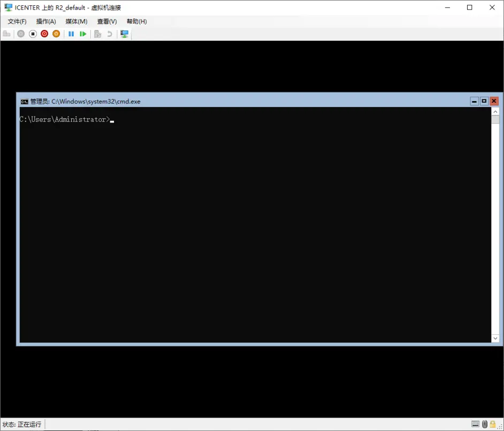504x431 pixels.
Task: Minimize the virtual machine connection window
Action: coord(447,7)
